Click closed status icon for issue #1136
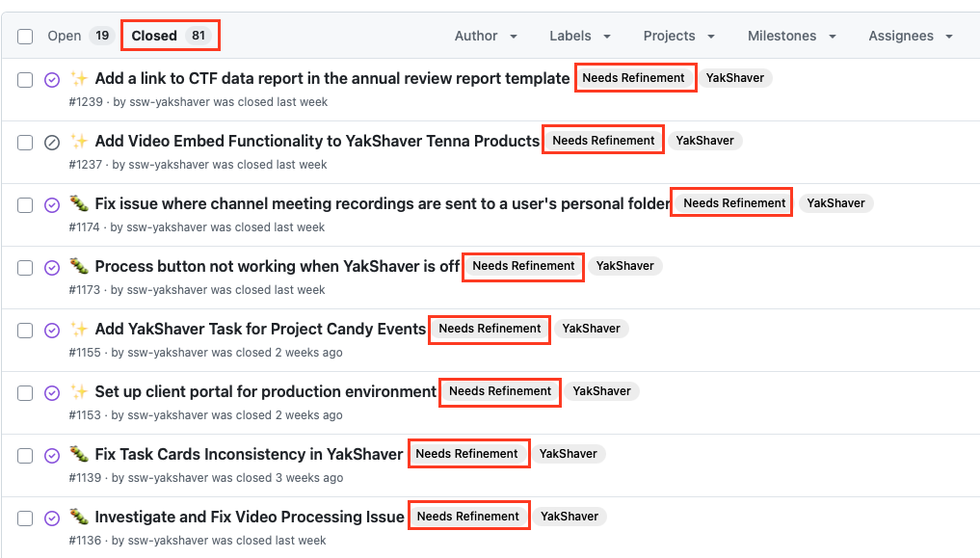Image resolution: width=980 pixels, height=558 pixels. coord(52,518)
